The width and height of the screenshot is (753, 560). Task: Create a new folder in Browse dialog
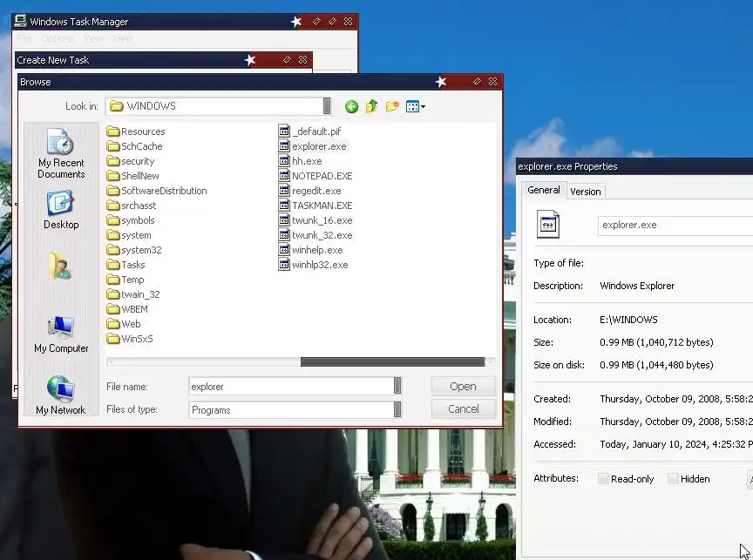[x=392, y=106]
